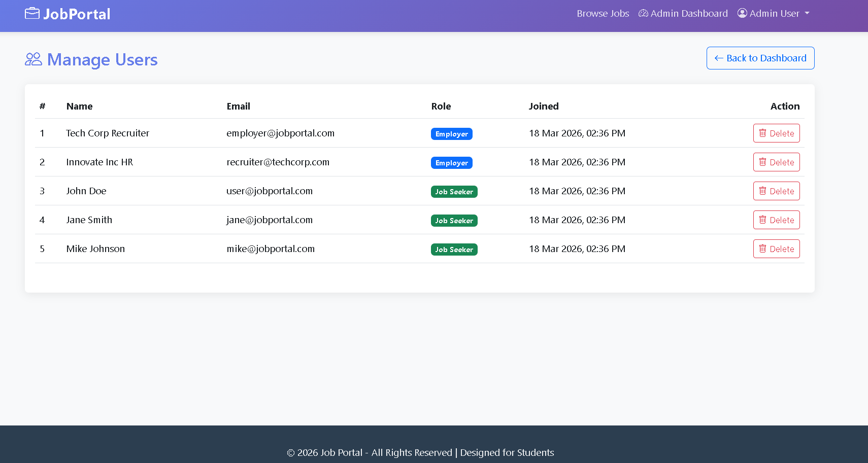This screenshot has width=868, height=463.
Task: Select the John Doe name cell
Action: [86, 191]
